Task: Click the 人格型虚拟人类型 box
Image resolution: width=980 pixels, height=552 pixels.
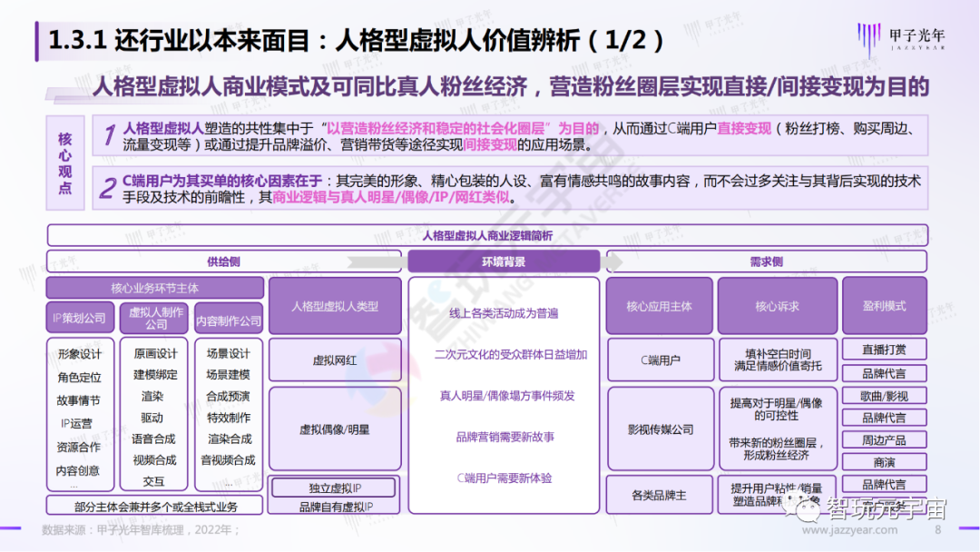Action: (335, 306)
